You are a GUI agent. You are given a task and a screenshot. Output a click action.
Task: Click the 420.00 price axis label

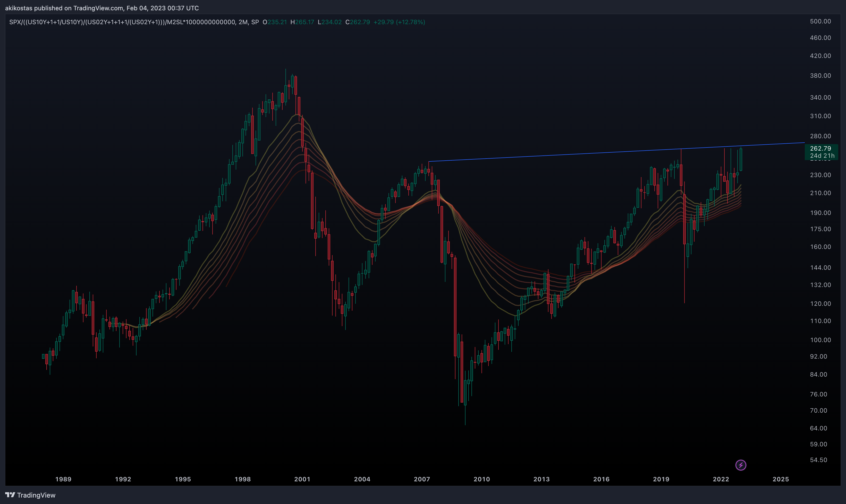tap(820, 56)
